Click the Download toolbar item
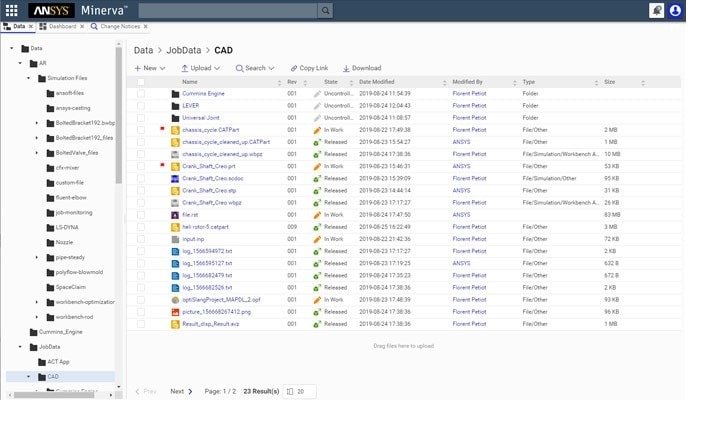Image resolution: width=710 pixels, height=436 pixels. pyautogui.click(x=362, y=68)
